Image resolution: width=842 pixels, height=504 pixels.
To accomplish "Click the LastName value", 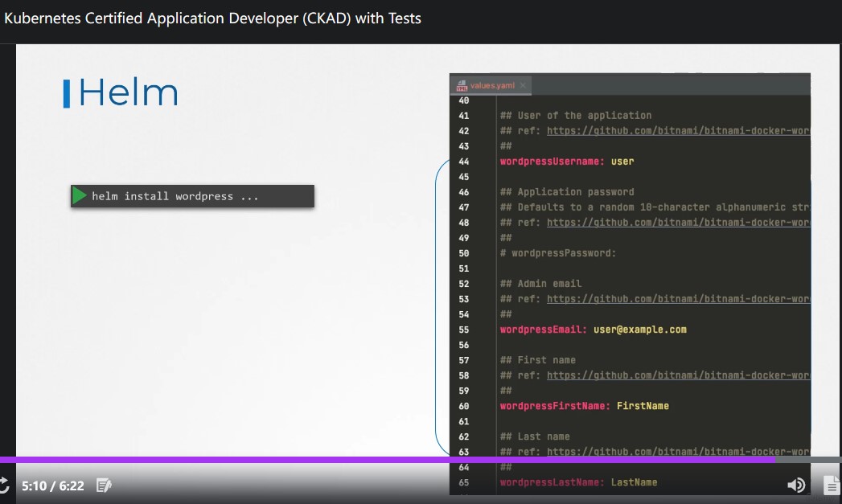I will pos(635,482).
